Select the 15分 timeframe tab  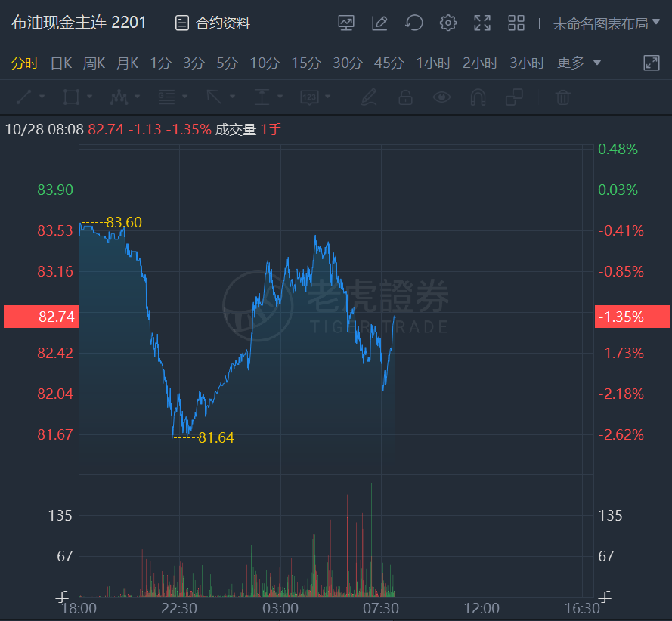[306, 63]
